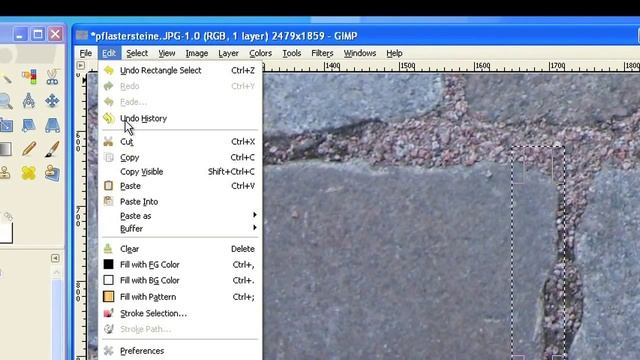The height and width of the screenshot is (360, 640).
Task: Minimize the toolbox window
Action: pos(20,34)
